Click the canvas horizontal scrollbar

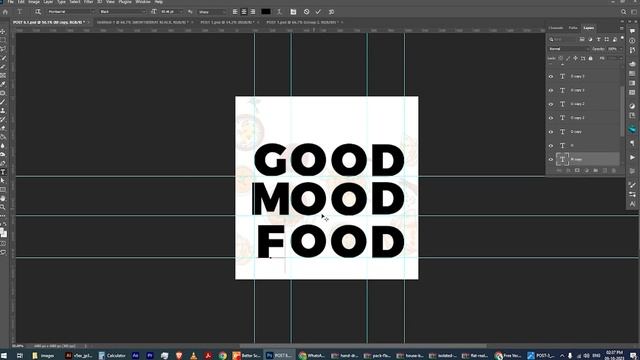click(x=363, y=346)
